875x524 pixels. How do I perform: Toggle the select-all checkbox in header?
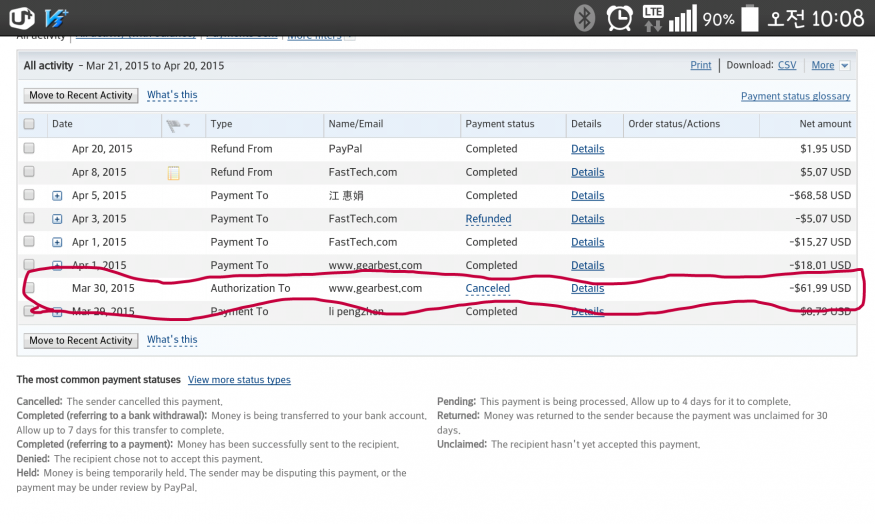point(29,124)
